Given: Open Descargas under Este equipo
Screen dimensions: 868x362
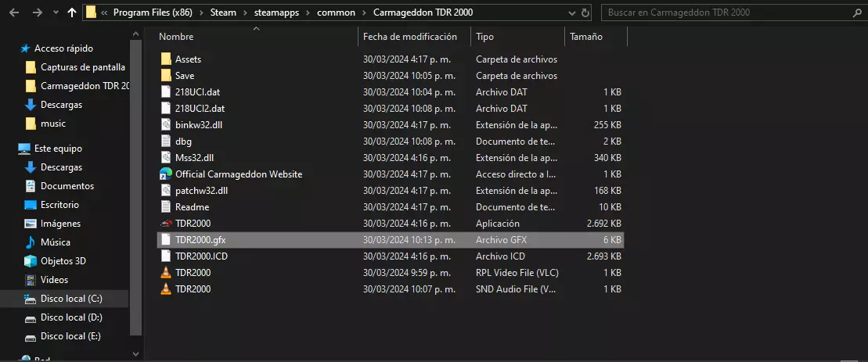Looking at the screenshot, I should pos(62,167).
